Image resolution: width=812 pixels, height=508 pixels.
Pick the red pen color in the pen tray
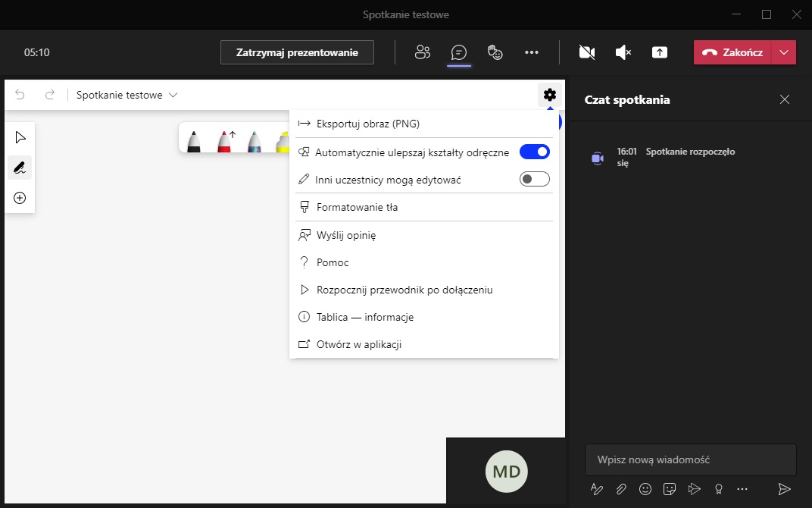(224, 141)
